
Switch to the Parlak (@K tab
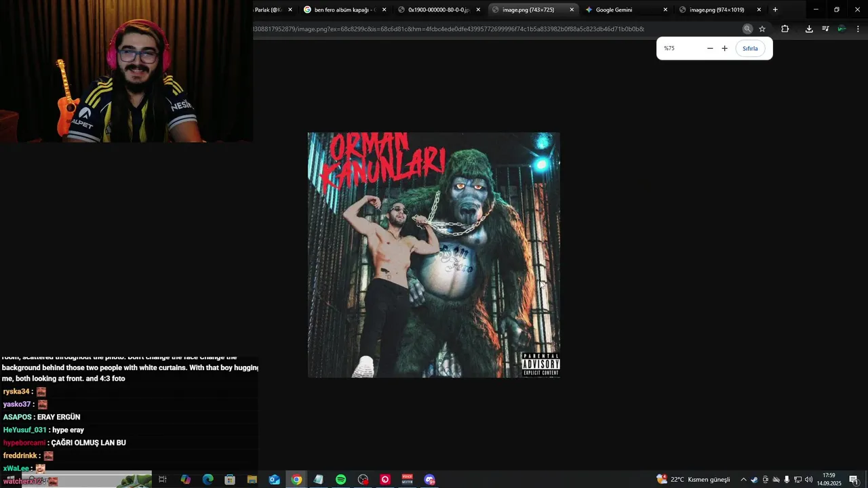[268, 9]
